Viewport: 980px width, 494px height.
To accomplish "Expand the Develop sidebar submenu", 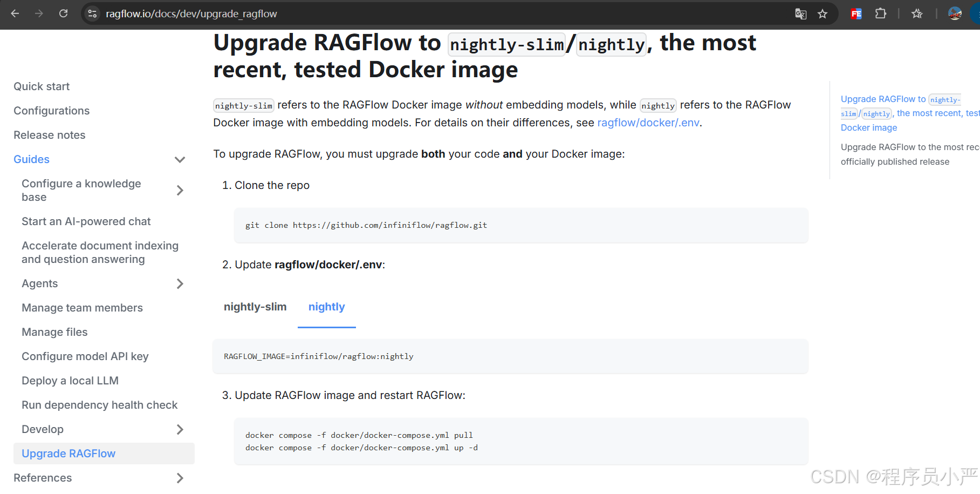I will pos(180,429).
